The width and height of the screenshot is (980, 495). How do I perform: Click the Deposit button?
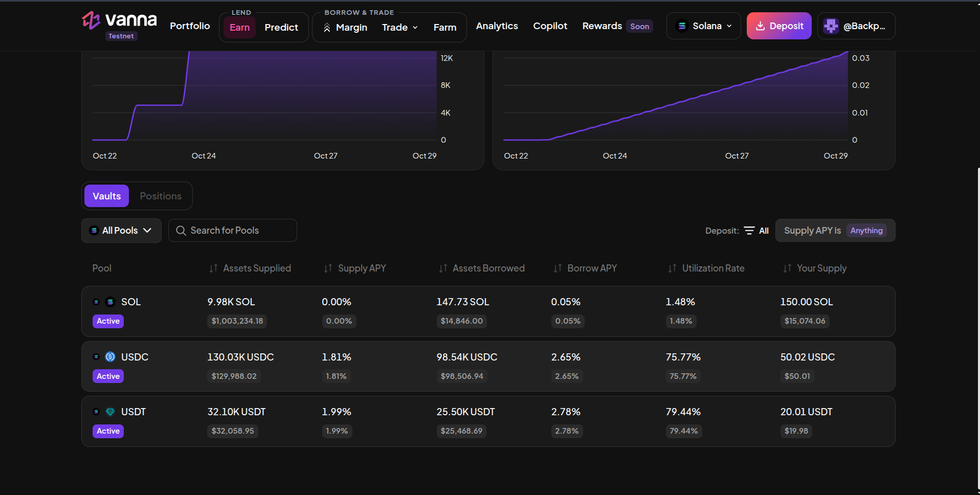coord(779,26)
